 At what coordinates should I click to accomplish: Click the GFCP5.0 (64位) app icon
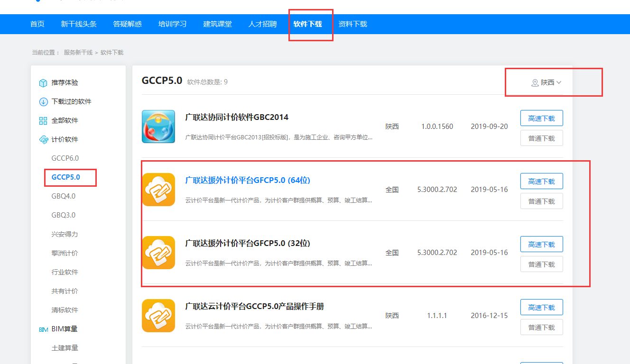point(158,190)
